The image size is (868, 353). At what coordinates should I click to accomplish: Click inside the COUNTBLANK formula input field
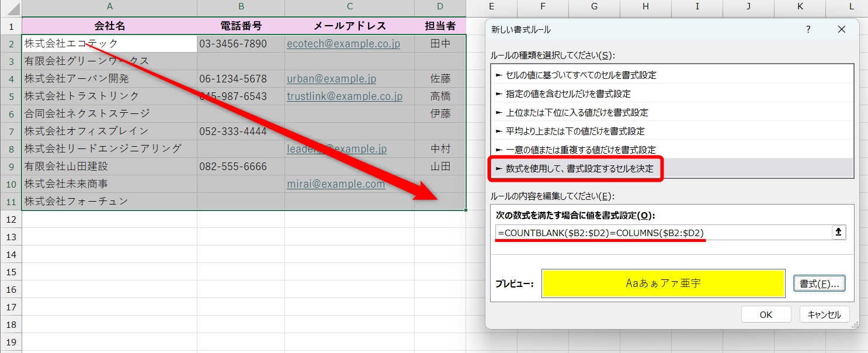click(643, 232)
